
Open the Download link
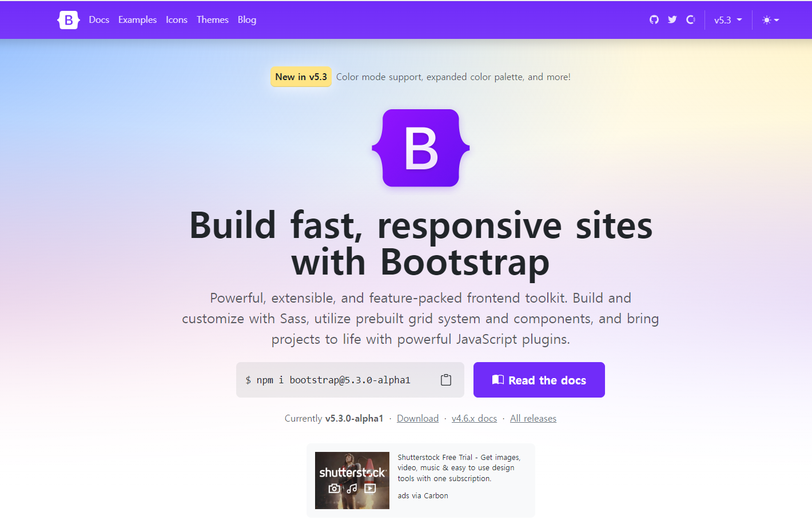(418, 419)
